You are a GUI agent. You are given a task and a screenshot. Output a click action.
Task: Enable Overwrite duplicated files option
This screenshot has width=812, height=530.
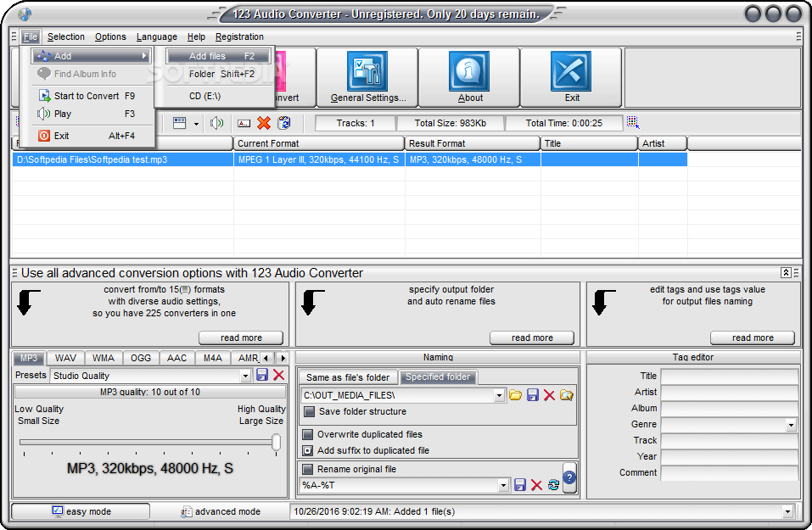pyautogui.click(x=308, y=434)
